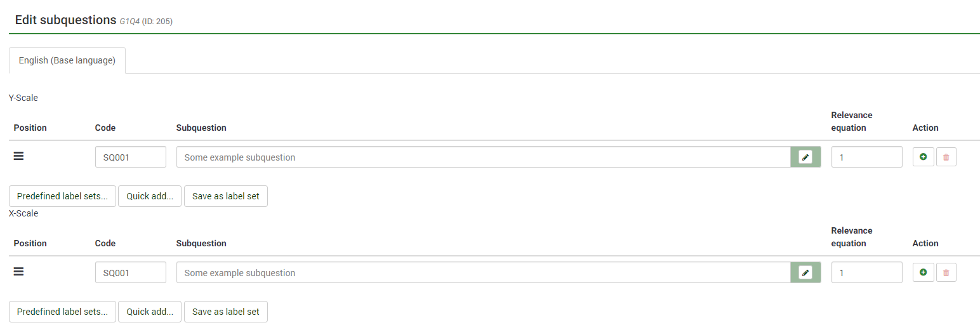Open editor pencil for Y-Scale subquestion

805,157
